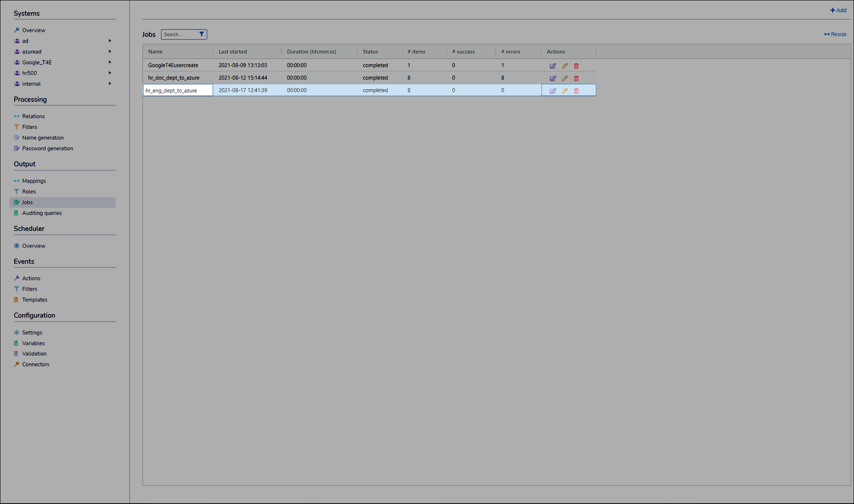Expand the internal system submenu arrow
Screen dimensions: 854x504
click(x=110, y=84)
